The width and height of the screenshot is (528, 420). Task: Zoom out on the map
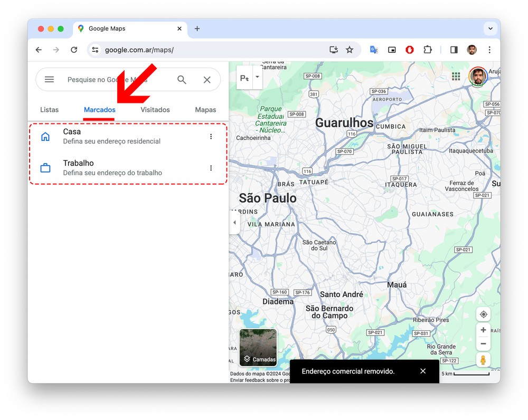tap(483, 344)
